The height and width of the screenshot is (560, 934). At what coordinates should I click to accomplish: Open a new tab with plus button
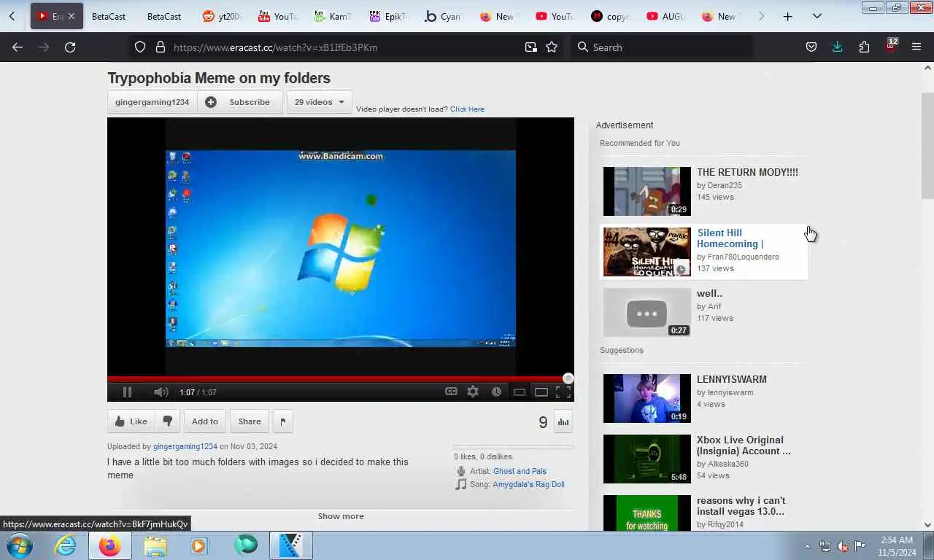click(787, 16)
